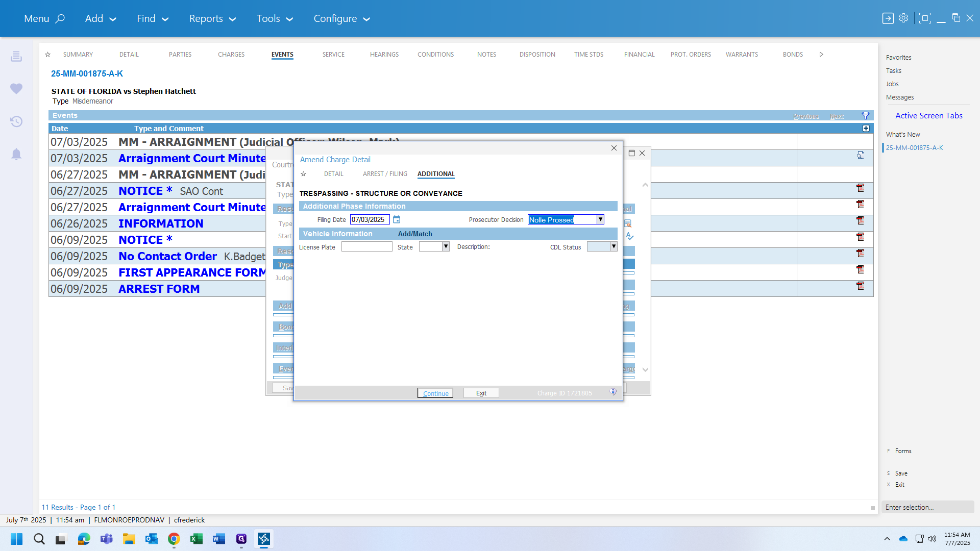Click the Exit button in dialog
The height and width of the screenshot is (551, 980).
tap(481, 393)
